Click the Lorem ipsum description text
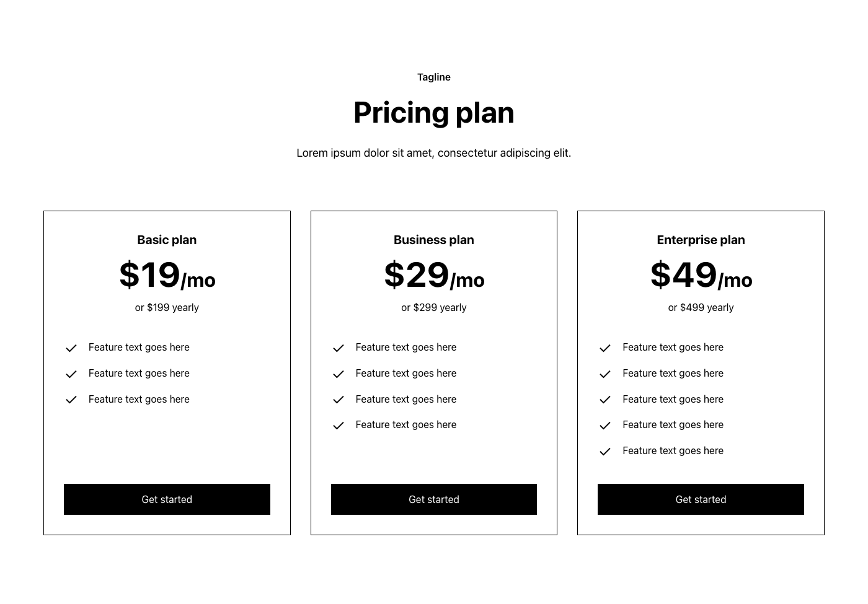The image size is (868, 604). pos(434,153)
